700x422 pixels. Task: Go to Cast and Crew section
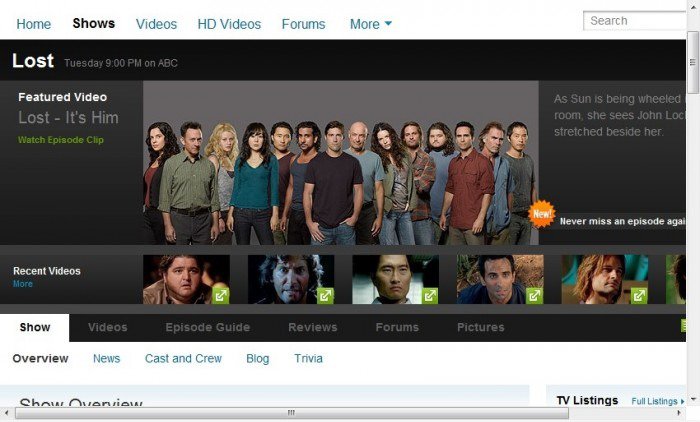(x=183, y=358)
